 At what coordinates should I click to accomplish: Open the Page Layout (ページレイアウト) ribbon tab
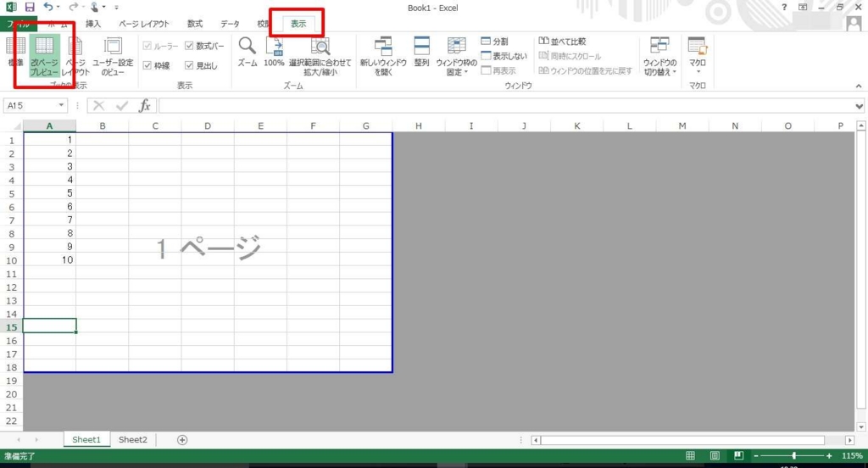click(144, 24)
